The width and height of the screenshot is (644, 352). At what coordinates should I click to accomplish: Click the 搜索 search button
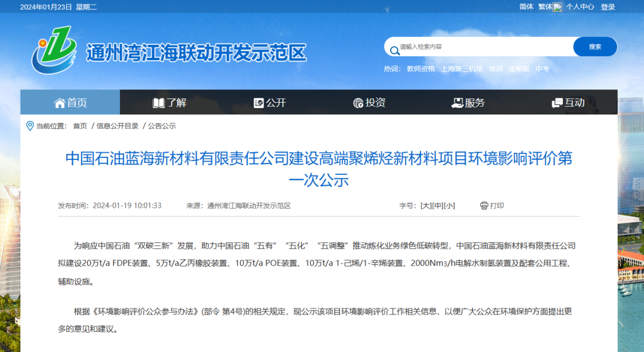[595, 47]
